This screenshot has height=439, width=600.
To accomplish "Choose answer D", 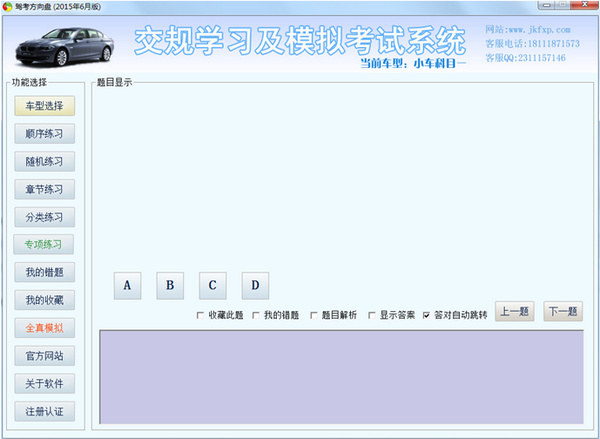I will click(x=255, y=286).
